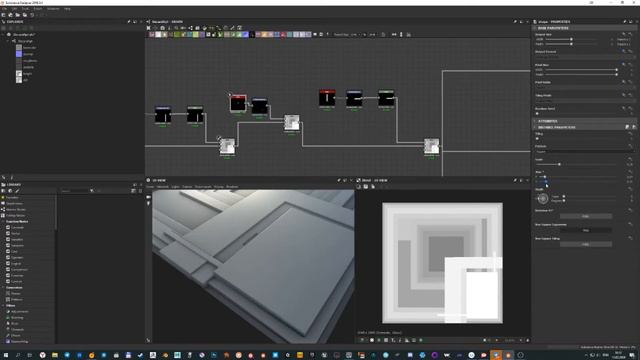Click the float icon in 3D View header
This screenshot has height=360, width=640.
click(345, 180)
